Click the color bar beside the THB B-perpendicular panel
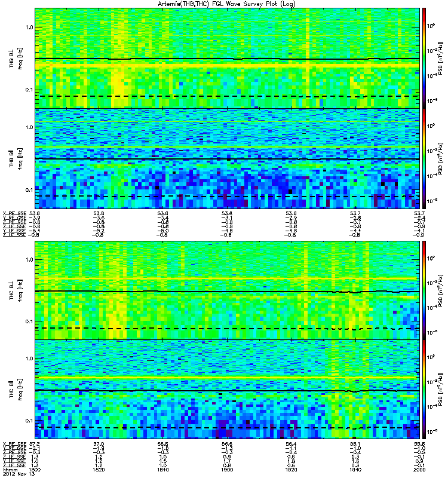Screen dimensions: 448x478 (x=424, y=58)
